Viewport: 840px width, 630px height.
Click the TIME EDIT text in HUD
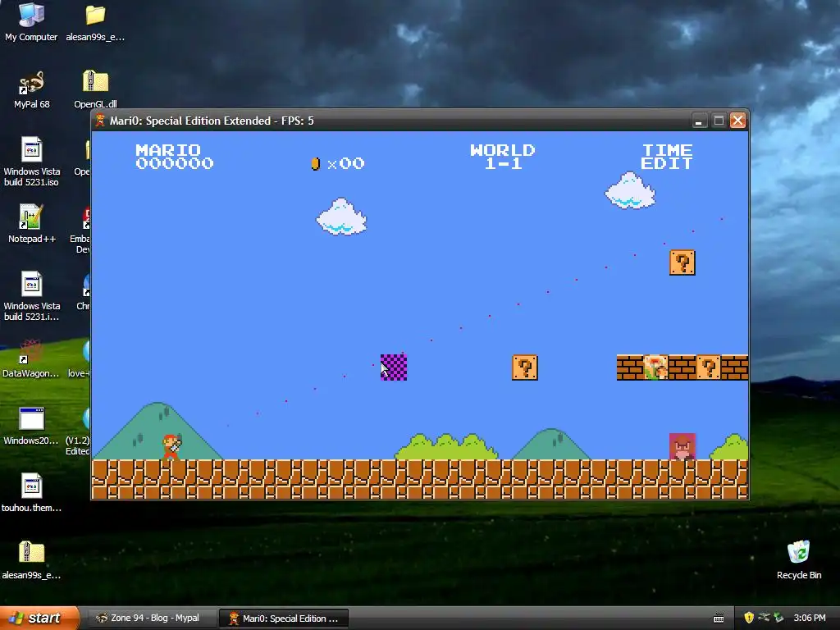pos(667,157)
